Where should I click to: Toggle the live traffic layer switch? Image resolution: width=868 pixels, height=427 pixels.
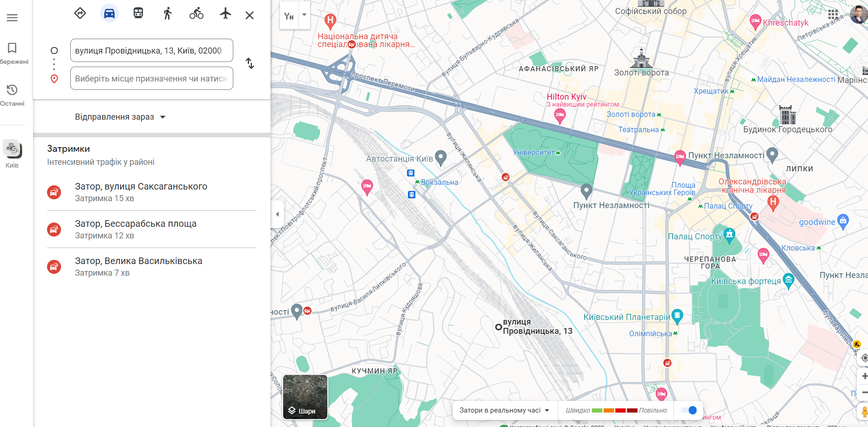[x=688, y=410]
